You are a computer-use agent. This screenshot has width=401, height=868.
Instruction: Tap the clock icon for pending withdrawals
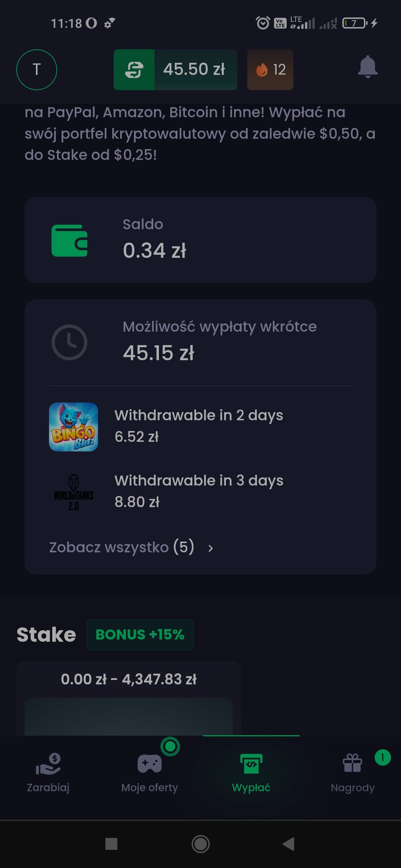69,342
